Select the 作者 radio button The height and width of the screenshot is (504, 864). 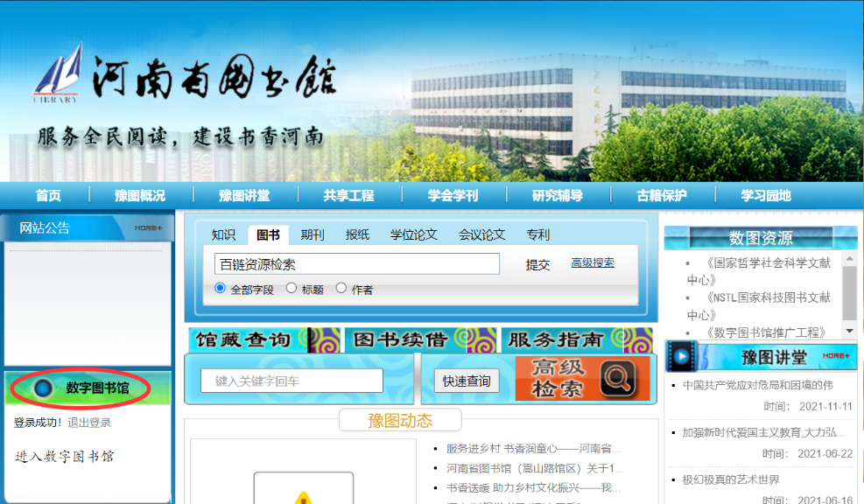pyautogui.click(x=341, y=288)
